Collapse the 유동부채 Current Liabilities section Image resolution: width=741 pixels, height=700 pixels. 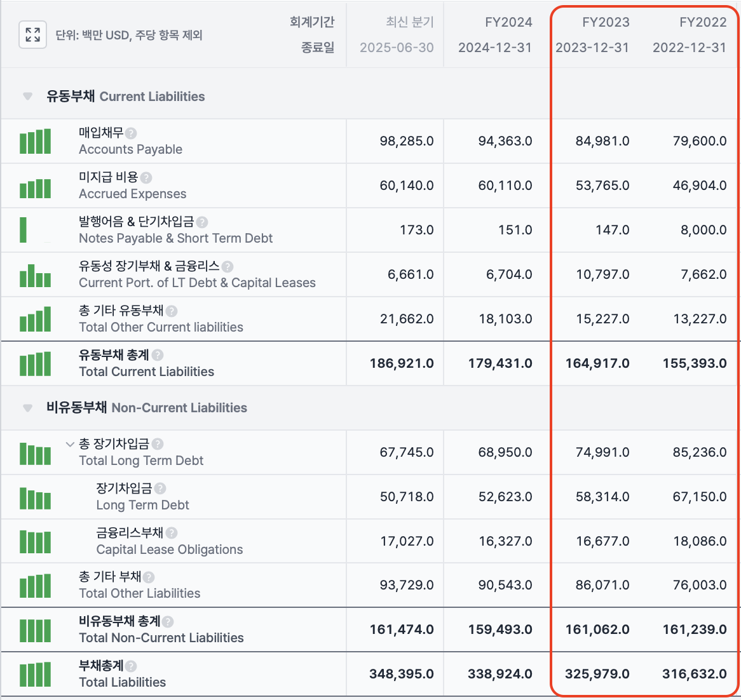pos(27,97)
